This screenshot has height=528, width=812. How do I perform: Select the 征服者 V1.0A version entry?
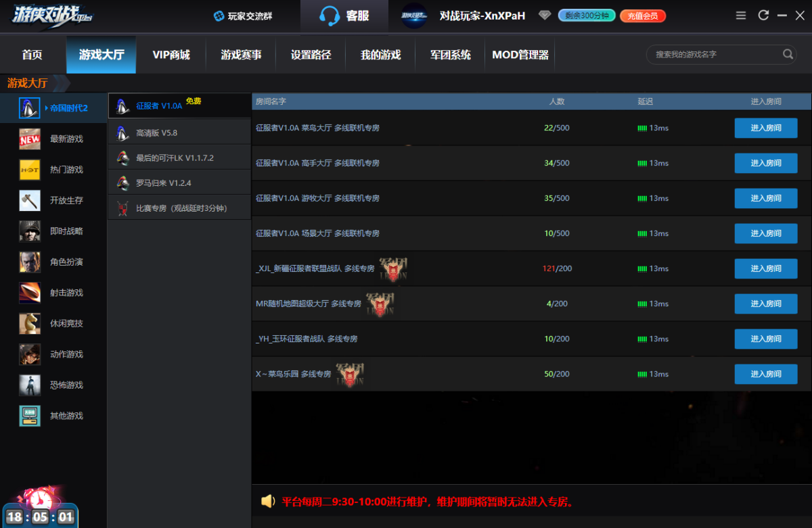click(179, 105)
